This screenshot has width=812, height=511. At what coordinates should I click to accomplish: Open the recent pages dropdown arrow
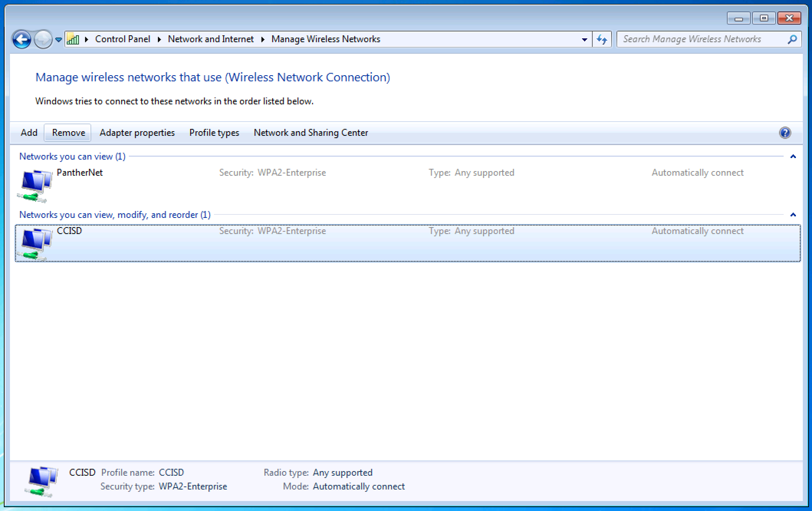(x=59, y=40)
